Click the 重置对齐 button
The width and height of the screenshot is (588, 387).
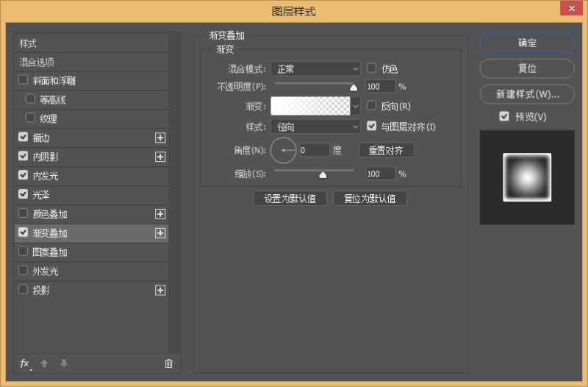pos(386,150)
